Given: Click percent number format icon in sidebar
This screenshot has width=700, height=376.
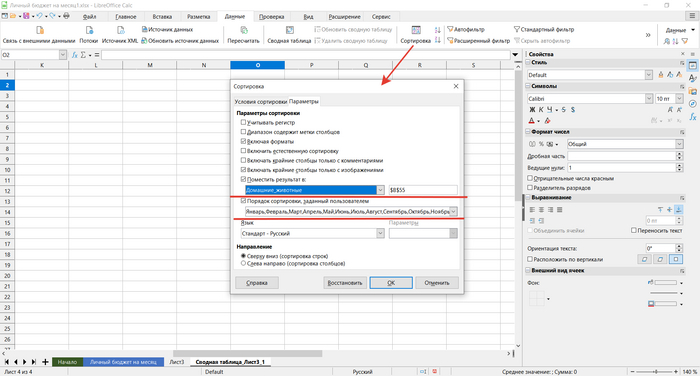Looking at the screenshot, I should (541, 144).
